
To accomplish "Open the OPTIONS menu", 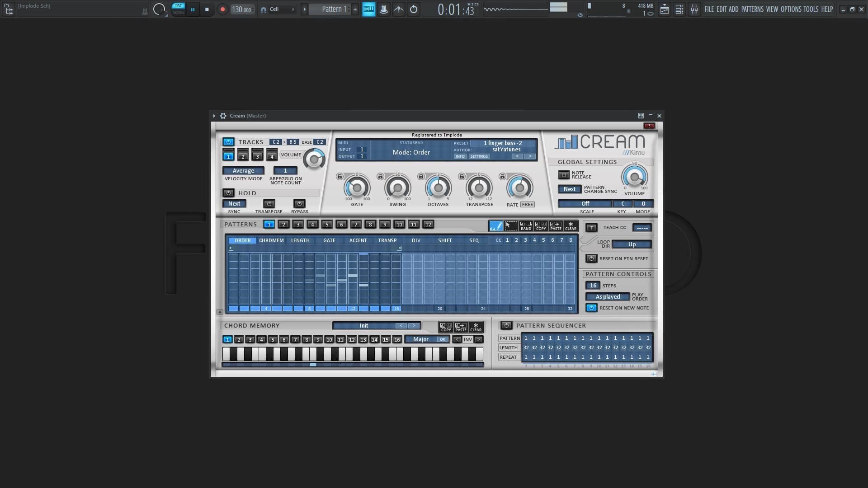I will (791, 9).
